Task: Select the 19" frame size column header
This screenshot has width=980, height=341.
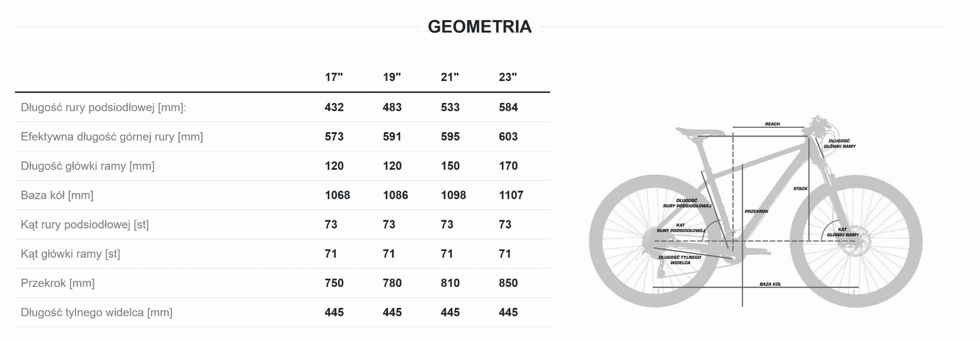Action: click(391, 77)
